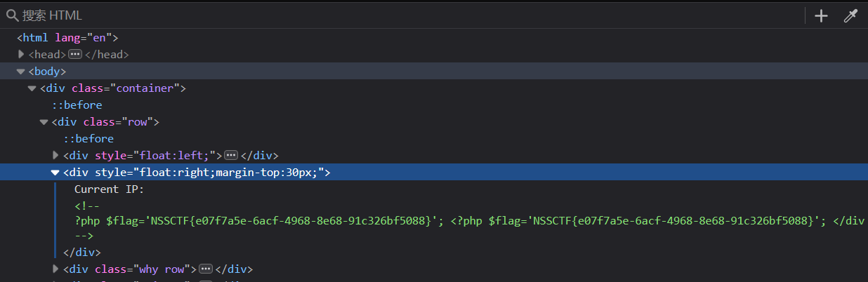
Task: Select the Current IP text node
Action: click(x=109, y=189)
